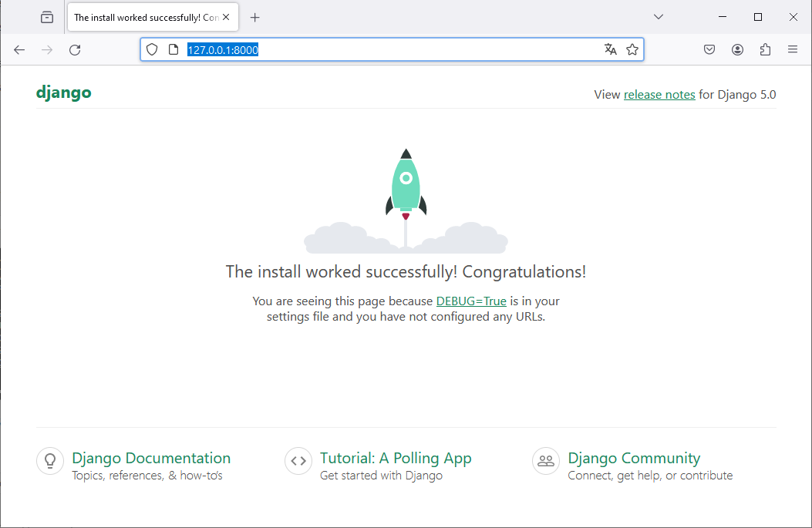The width and height of the screenshot is (812, 528).
Task: Open the Firefox account icon
Action: (x=737, y=50)
